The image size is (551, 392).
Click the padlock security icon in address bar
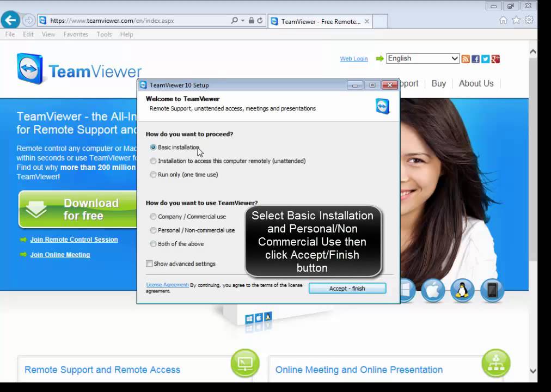pos(251,20)
